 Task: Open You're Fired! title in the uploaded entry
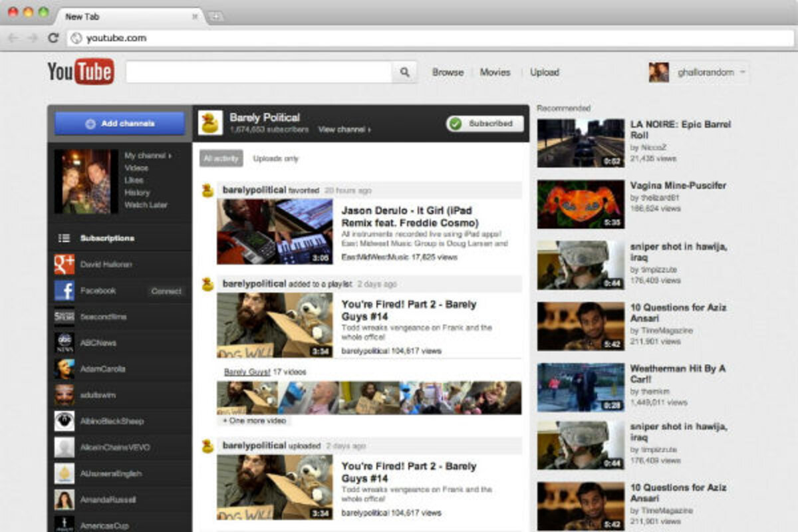click(409, 472)
